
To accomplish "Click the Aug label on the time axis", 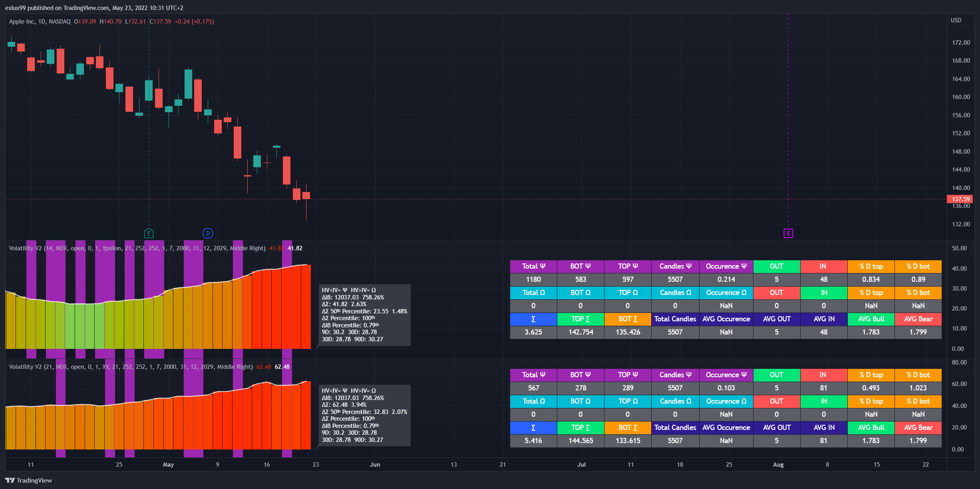I will [778, 465].
